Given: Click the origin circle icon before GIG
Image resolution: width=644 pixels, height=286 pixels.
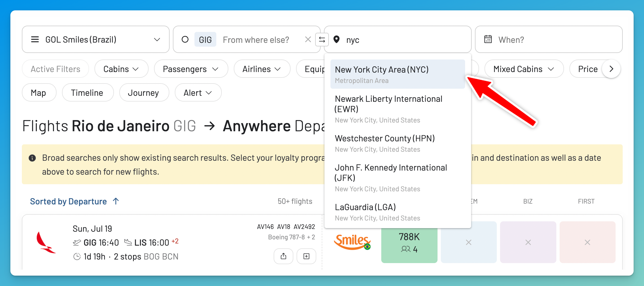Looking at the screenshot, I should (185, 40).
